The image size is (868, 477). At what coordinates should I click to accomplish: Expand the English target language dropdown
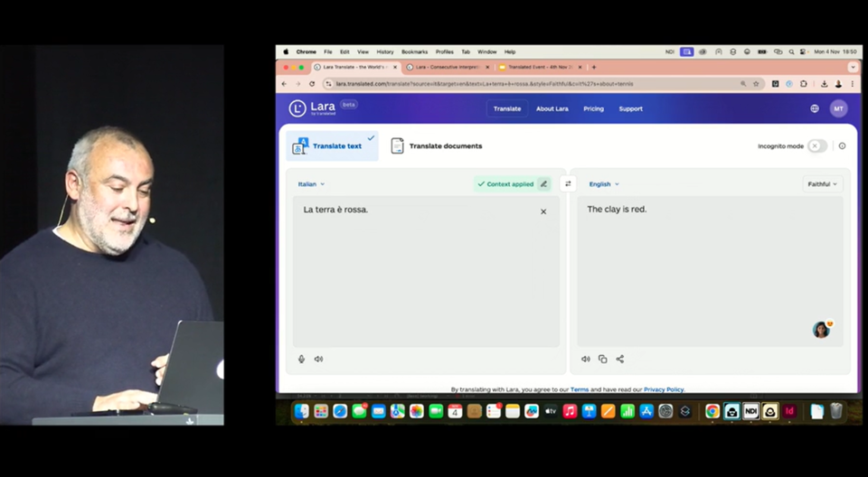coord(604,183)
